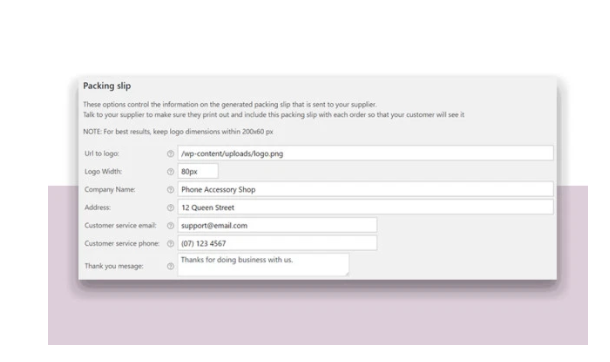The height and width of the screenshot is (362, 610).
Task: Grab the textarea resize handle corner
Action: [x=347, y=274]
